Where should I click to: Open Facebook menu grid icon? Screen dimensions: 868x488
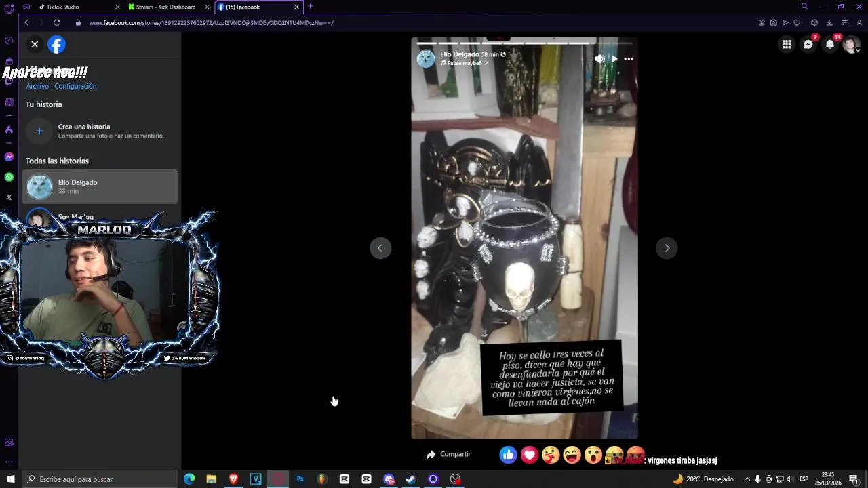[x=787, y=45]
